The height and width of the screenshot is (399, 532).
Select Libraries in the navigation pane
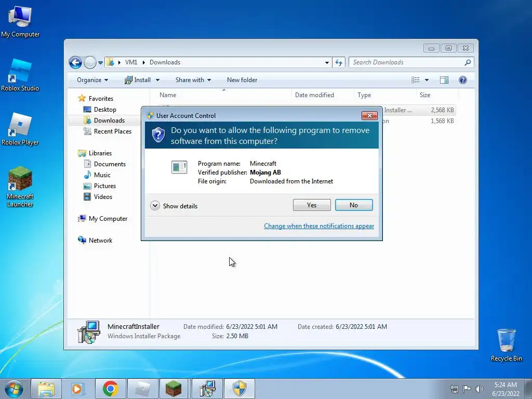click(95, 153)
